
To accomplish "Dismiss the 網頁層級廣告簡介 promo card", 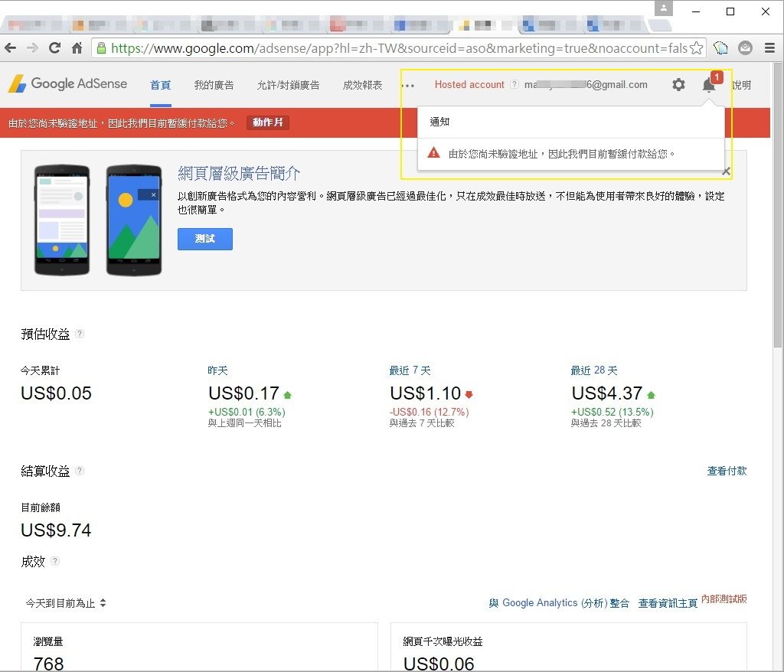I will pyautogui.click(x=727, y=171).
